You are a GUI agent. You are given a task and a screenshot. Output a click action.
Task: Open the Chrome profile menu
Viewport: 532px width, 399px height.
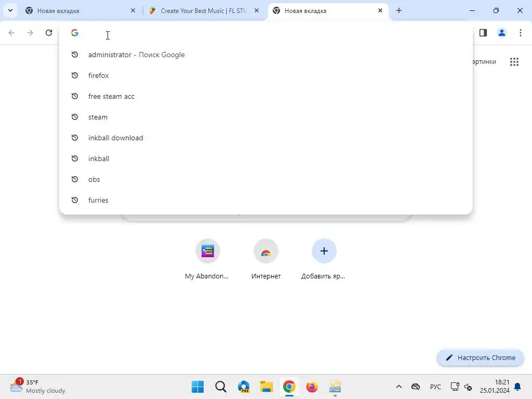tap(502, 33)
